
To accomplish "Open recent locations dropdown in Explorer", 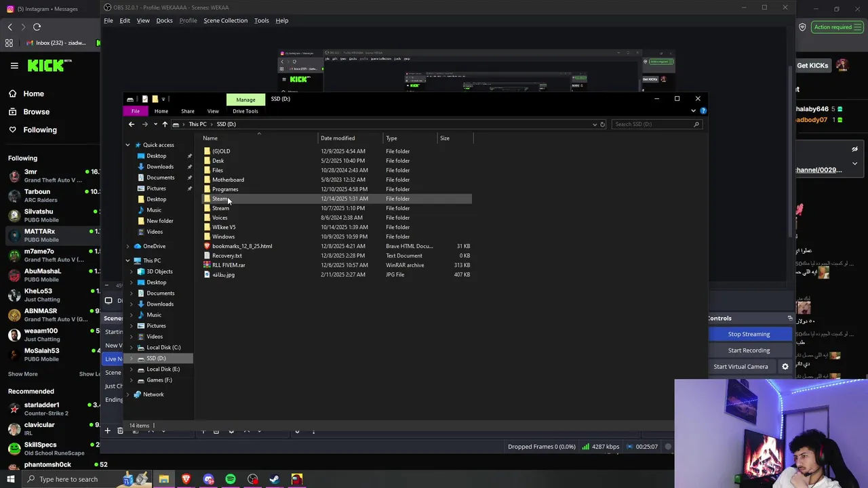I will click(155, 124).
